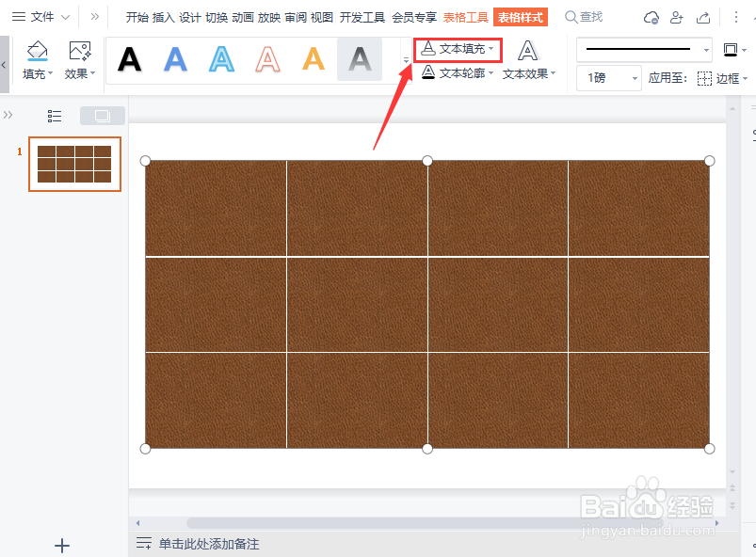The height and width of the screenshot is (557, 756).
Task: Add a new slide with plus button
Action: tap(62, 546)
